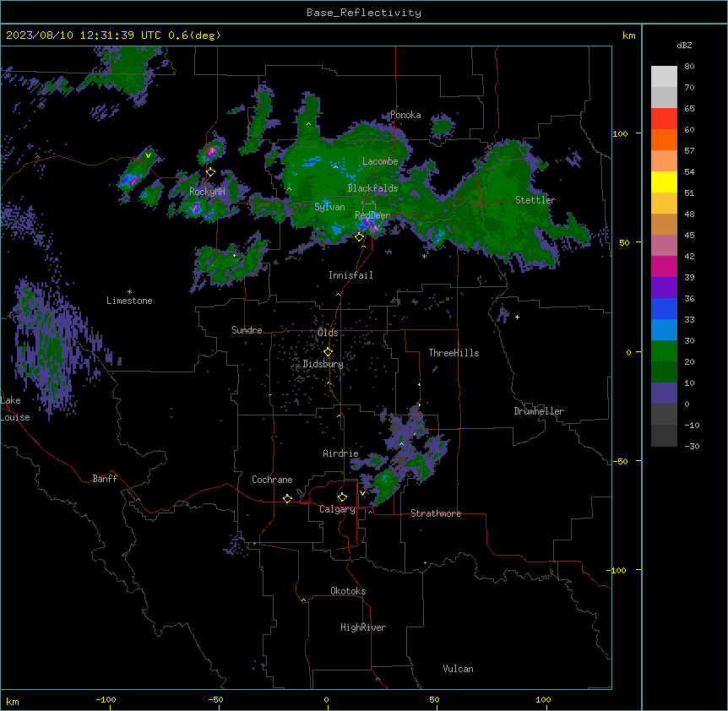Select the orange legend swatch below 60 dBZ
This screenshot has width=728, height=711.
point(664,139)
